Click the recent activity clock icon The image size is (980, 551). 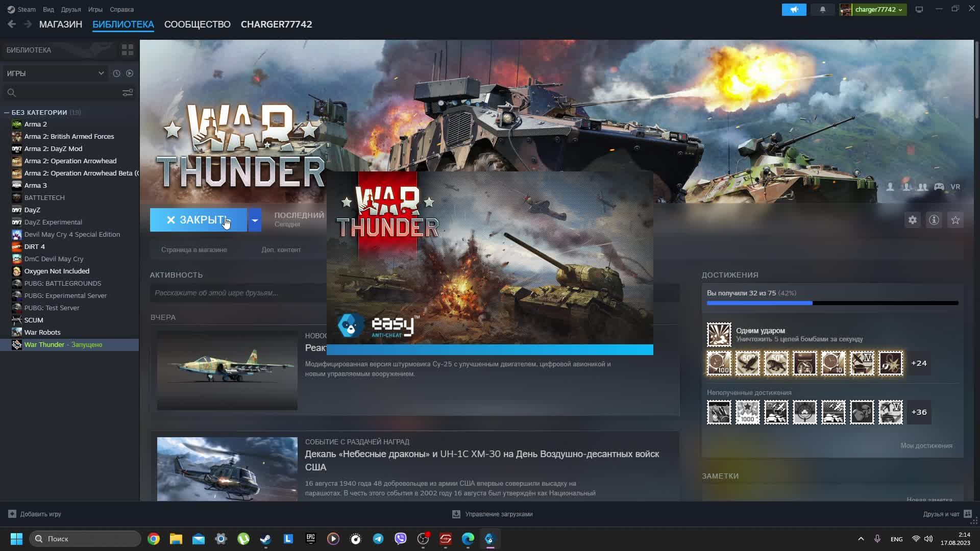(x=116, y=73)
